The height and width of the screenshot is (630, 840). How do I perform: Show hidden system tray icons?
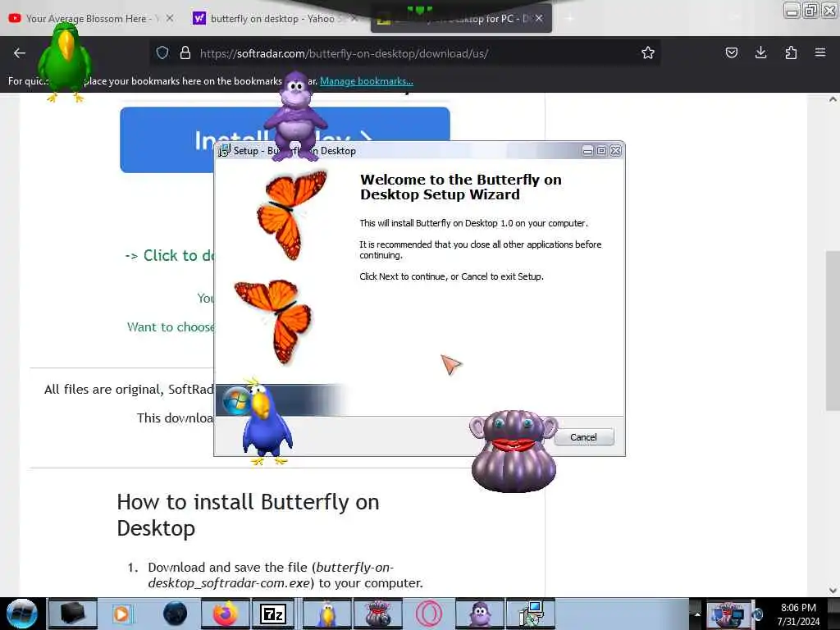pos(697,614)
